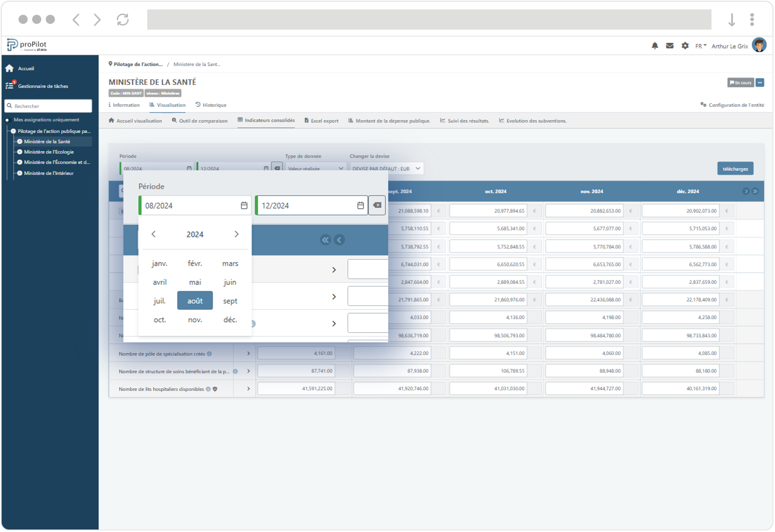This screenshot has height=532, width=775.
Task: Open settings gear in top bar
Action: [x=685, y=46]
